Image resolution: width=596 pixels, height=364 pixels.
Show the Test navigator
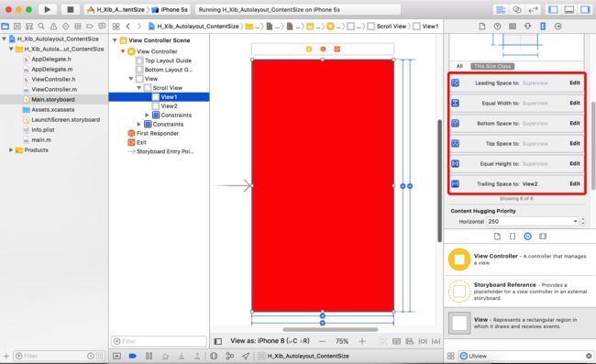[x=66, y=27]
